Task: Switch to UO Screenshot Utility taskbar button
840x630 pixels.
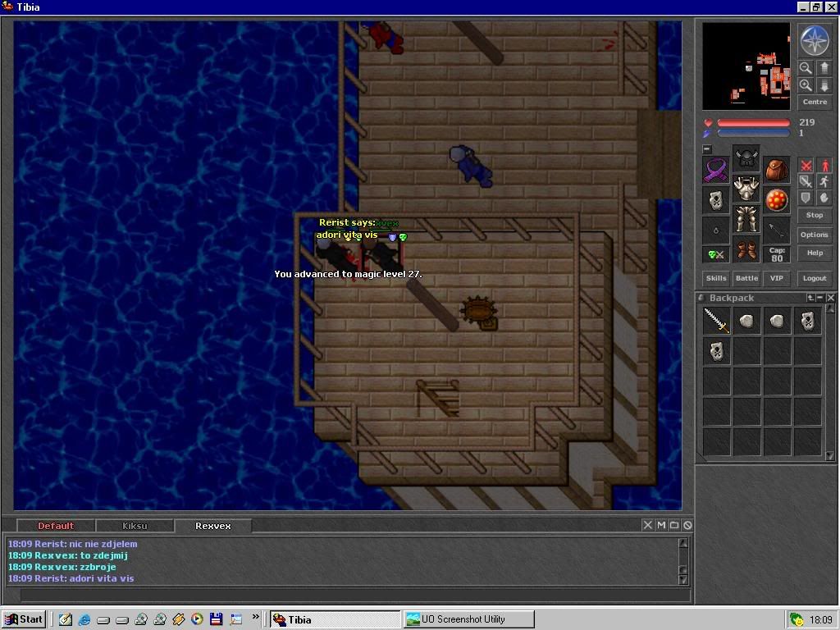Action: pos(468,619)
